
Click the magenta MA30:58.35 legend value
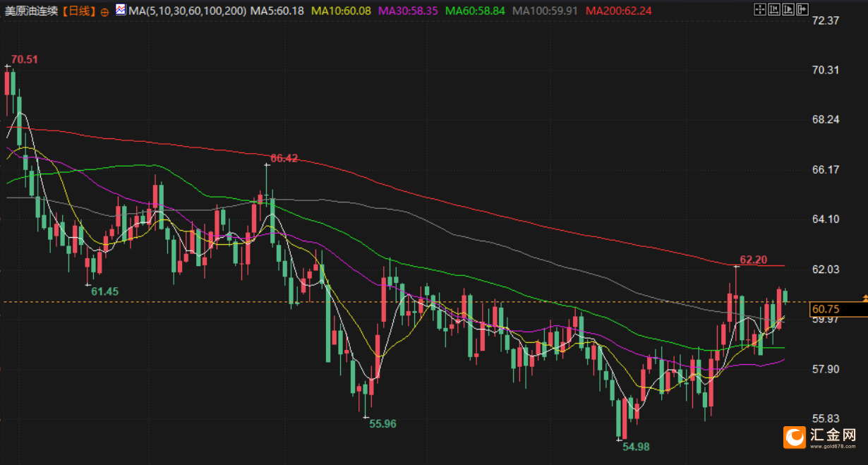(x=408, y=11)
